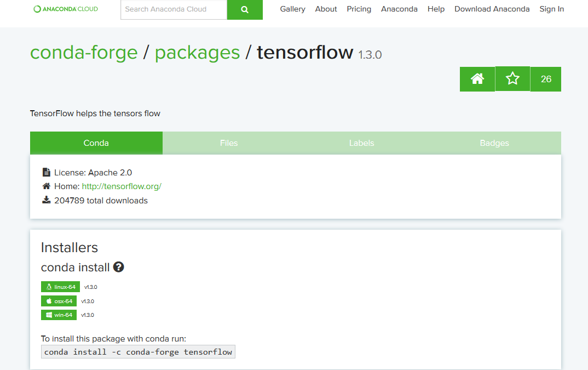Image resolution: width=588 pixels, height=370 pixels.
Task: Click "TensorFlow helps the tensors flow" description
Action: point(95,113)
